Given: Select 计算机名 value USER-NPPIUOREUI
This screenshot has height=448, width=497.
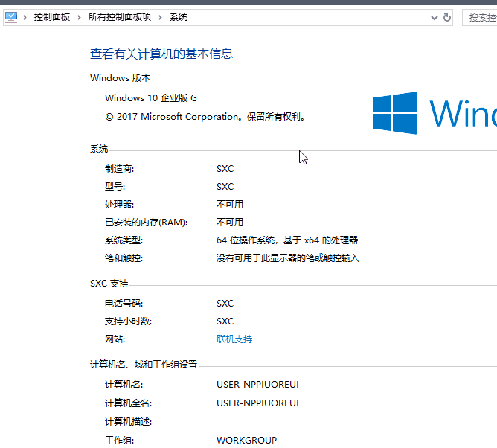Looking at the screenshot, I should (x=257, y=385).
